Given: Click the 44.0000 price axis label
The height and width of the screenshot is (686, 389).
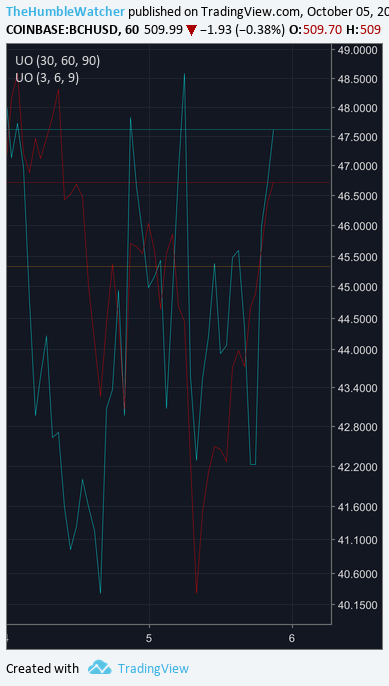Looking at the screenshot, I should [x=357, y=350].
